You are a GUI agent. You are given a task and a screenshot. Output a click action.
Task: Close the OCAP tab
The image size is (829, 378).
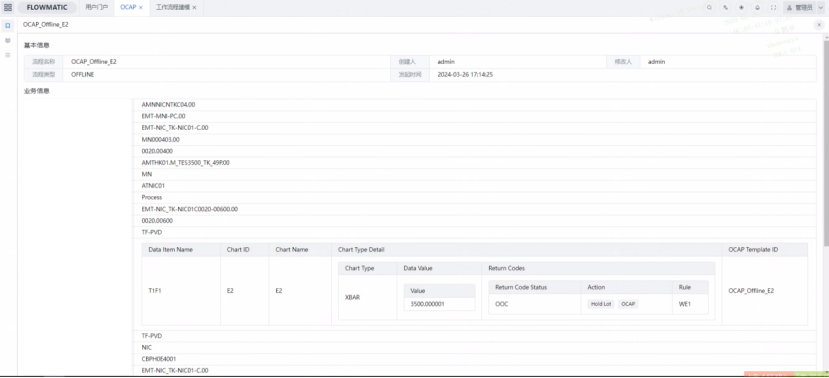141,7
